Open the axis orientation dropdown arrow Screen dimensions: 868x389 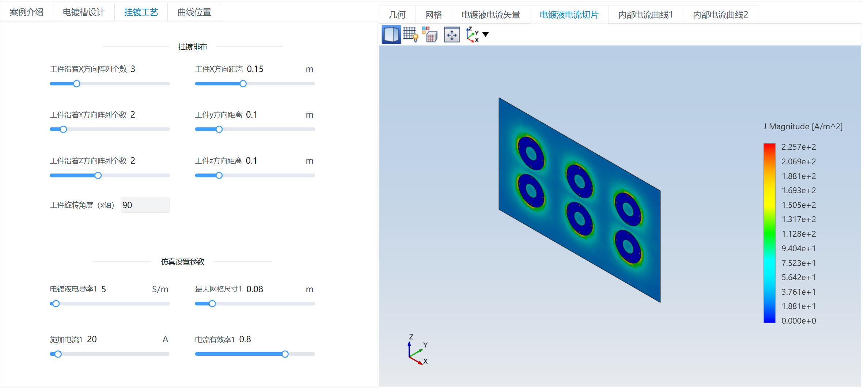tap(485, 34)
